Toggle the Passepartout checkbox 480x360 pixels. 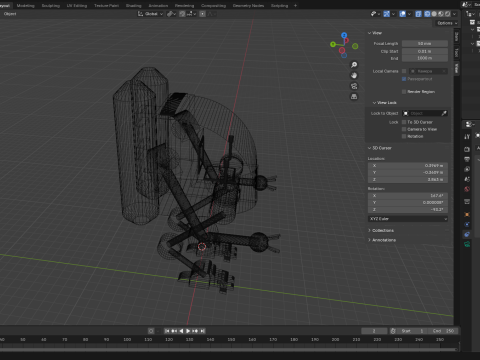point(404,79)
